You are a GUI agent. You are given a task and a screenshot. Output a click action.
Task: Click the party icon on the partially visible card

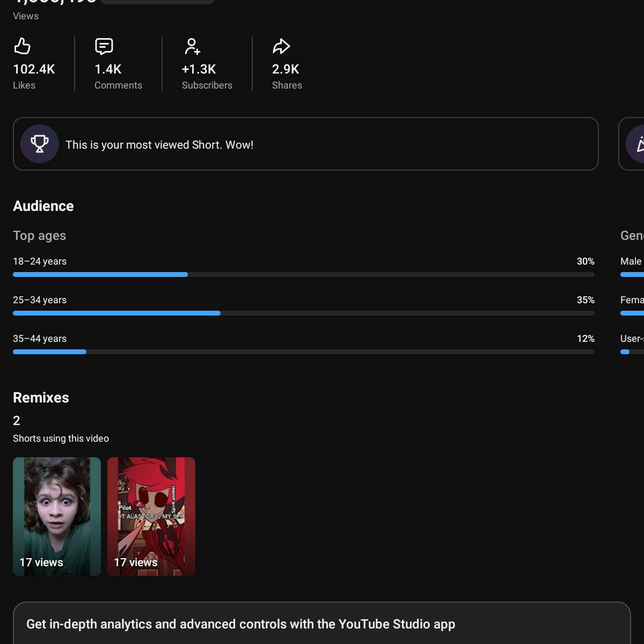pos(638,144)
